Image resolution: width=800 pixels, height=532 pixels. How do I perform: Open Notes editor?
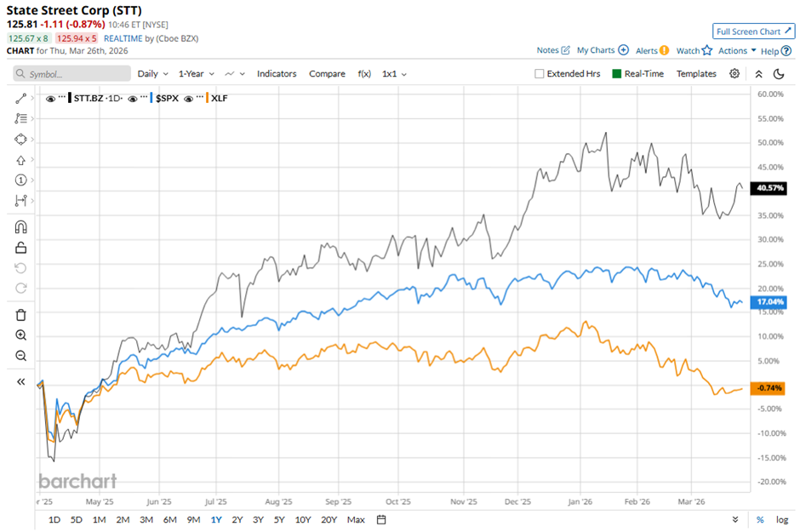(553, 50)
